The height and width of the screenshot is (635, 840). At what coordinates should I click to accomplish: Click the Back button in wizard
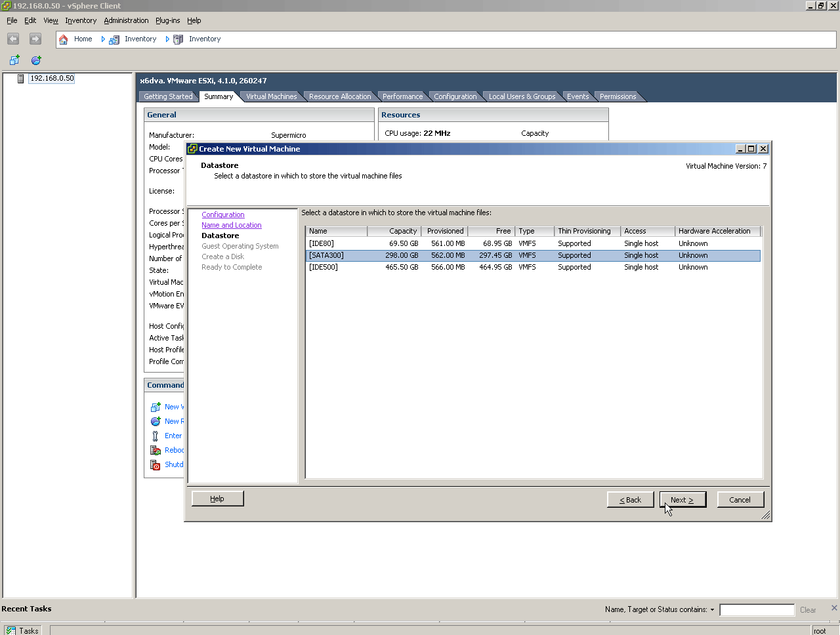pos(631,500)
